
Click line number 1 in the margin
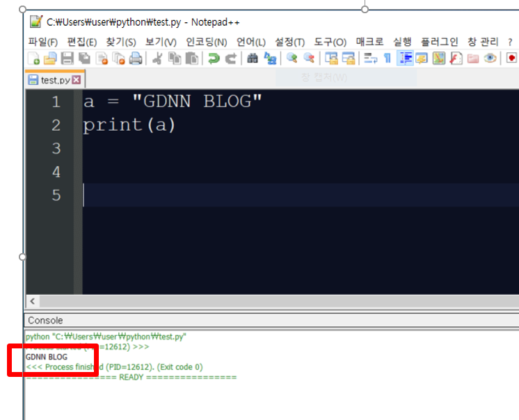coord(56,102)
